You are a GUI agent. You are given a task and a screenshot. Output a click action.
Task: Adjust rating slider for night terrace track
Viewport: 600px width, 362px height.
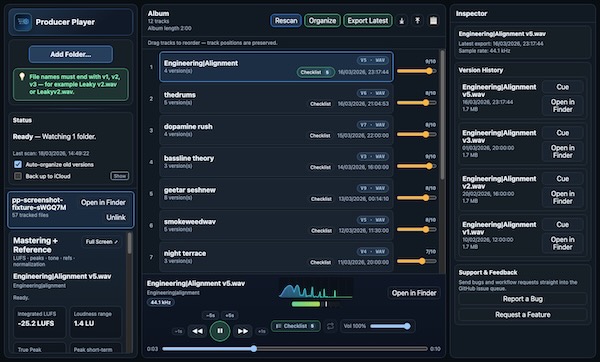coord(416,261)
